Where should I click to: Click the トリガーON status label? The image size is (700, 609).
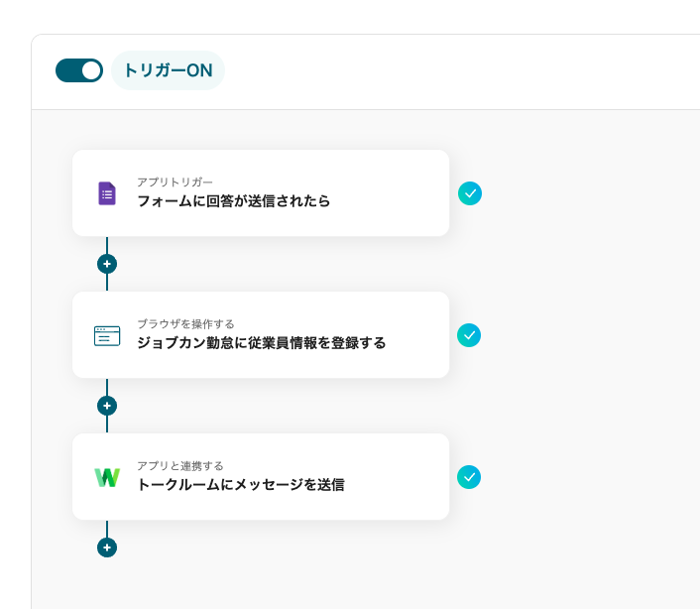click(168, 71)
